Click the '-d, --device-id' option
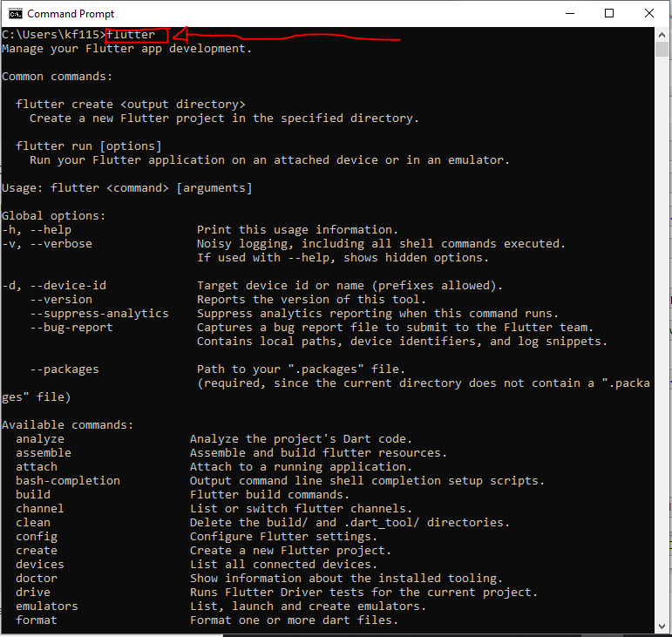This screenshot has height=637, width=672. [x=54, y=286]
